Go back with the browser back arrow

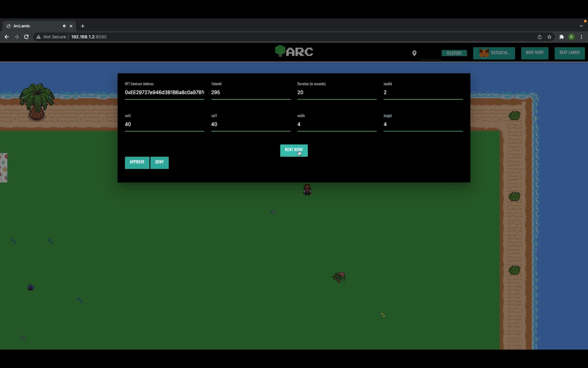(7, 37)
